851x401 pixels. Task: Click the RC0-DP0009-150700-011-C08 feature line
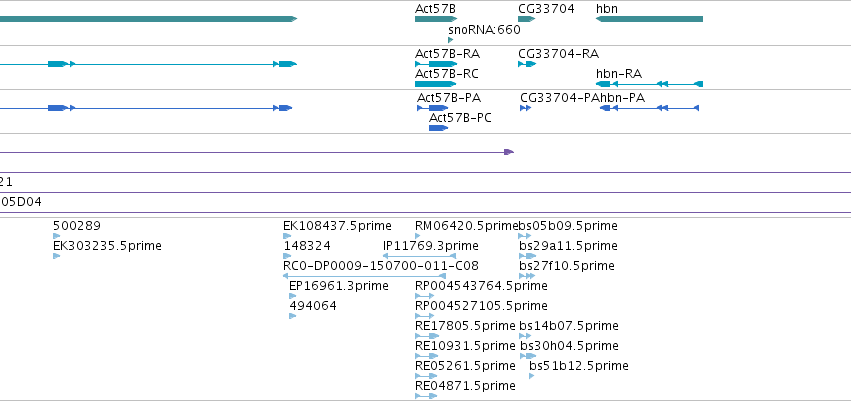[365, 276]
